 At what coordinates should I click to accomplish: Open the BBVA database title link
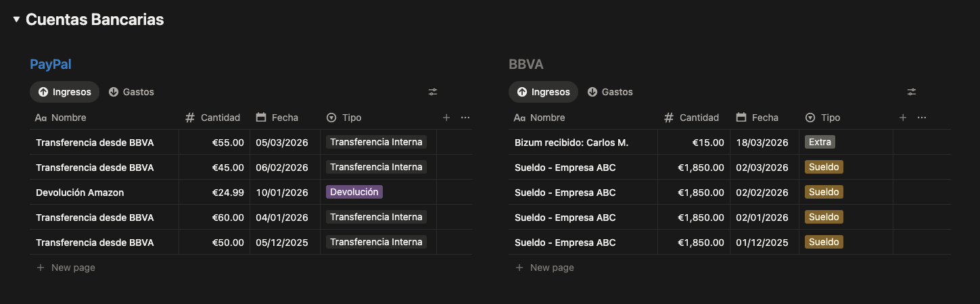tap(526, 64)
